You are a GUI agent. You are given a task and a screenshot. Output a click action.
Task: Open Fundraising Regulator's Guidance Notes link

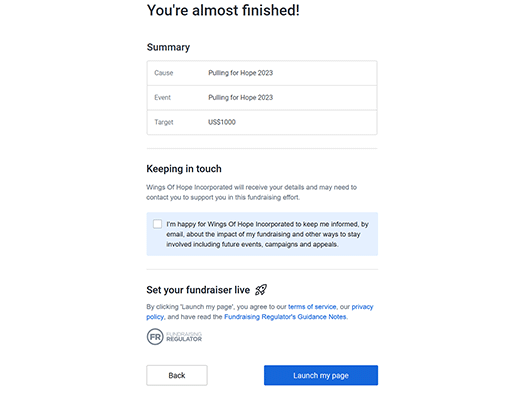click(285, 317)
